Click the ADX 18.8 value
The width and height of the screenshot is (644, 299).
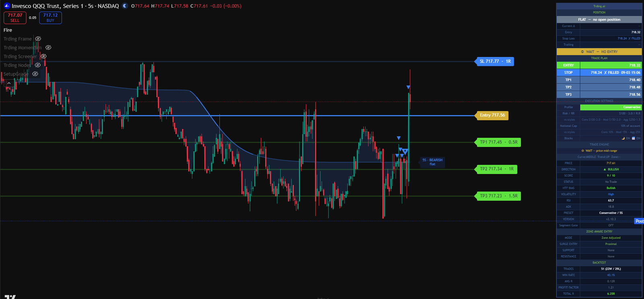[x=611, y=207]
